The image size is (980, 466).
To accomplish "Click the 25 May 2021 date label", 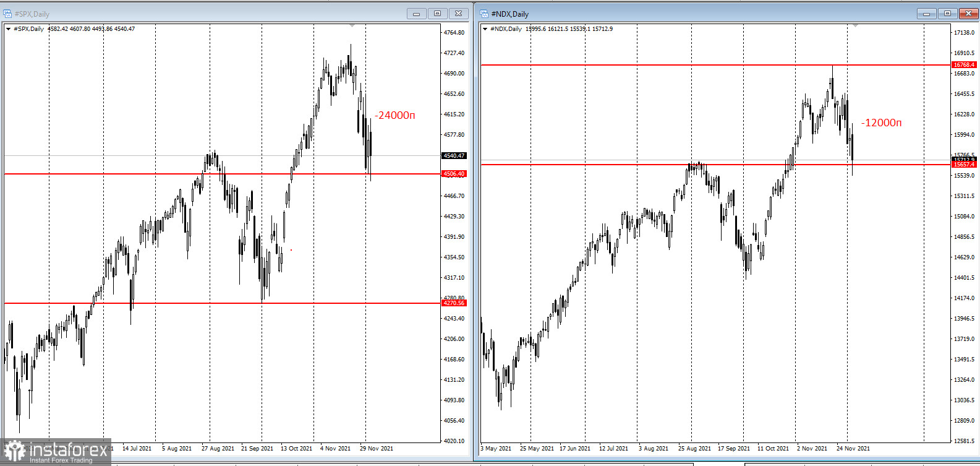I will pos(537,449).
